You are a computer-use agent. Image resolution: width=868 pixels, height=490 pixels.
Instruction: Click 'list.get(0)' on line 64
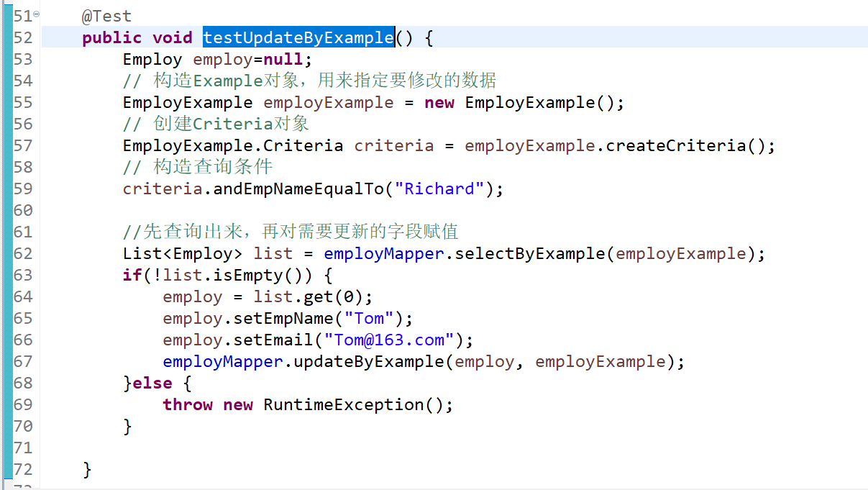pos(309,296)
